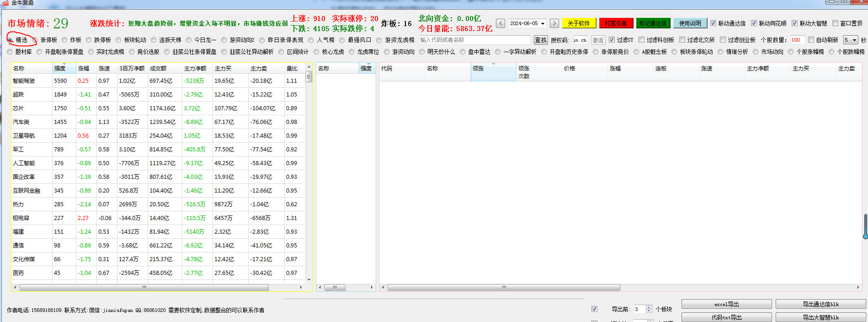The height and width of the screenshot is (322, 868).
Task: Click the 代码txt导出 button
Action: tap(726, 317)
